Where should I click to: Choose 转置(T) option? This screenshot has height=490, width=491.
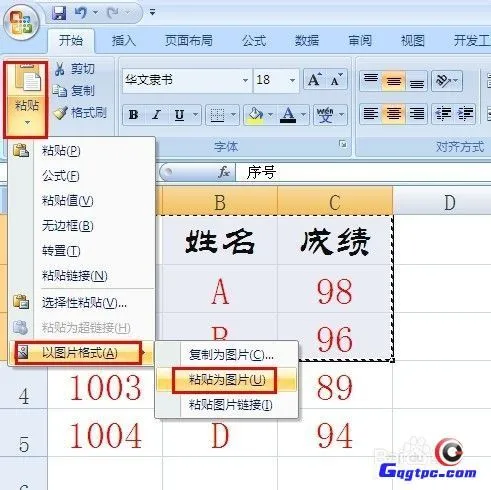click(82, 251)
